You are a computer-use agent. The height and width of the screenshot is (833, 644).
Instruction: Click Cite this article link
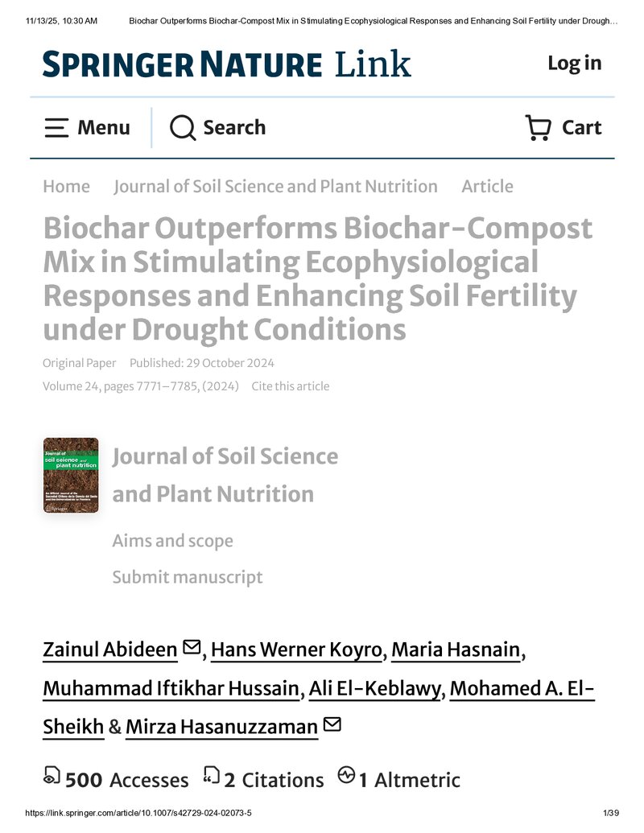(x=290, y=386)
